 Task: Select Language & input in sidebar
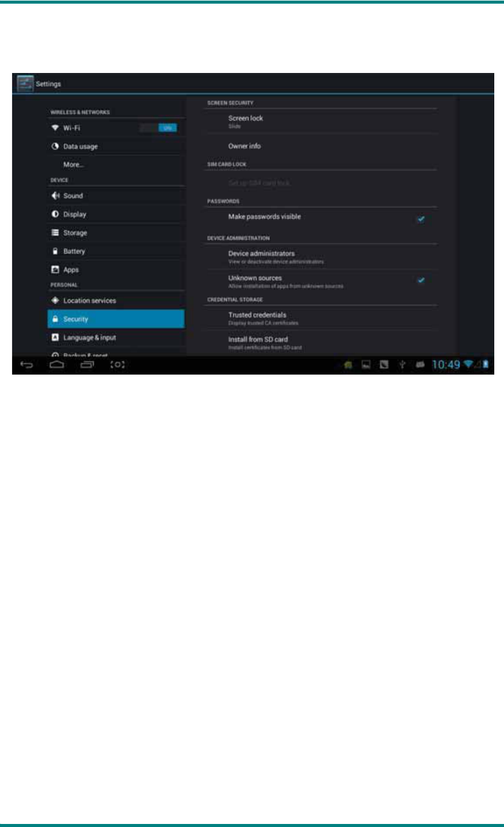coord(116,337)
